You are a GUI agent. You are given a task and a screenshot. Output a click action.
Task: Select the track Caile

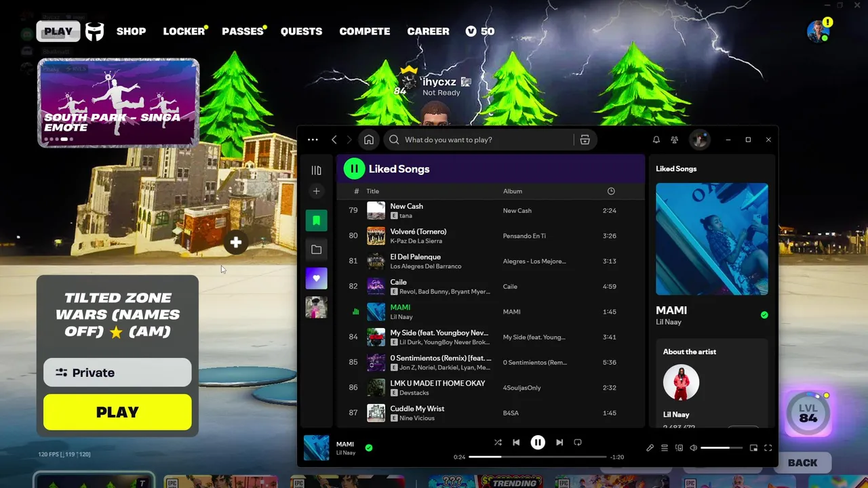[490, 286]
